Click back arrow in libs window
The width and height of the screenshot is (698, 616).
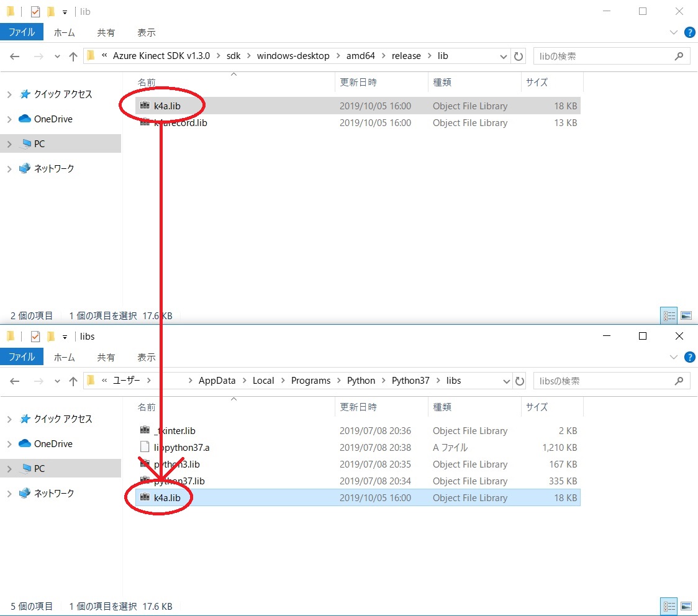coord(15,381)
